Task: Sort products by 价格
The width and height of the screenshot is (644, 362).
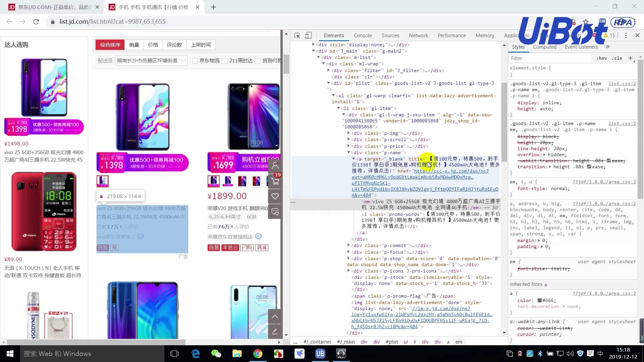Action: click(x=153, y=45)
